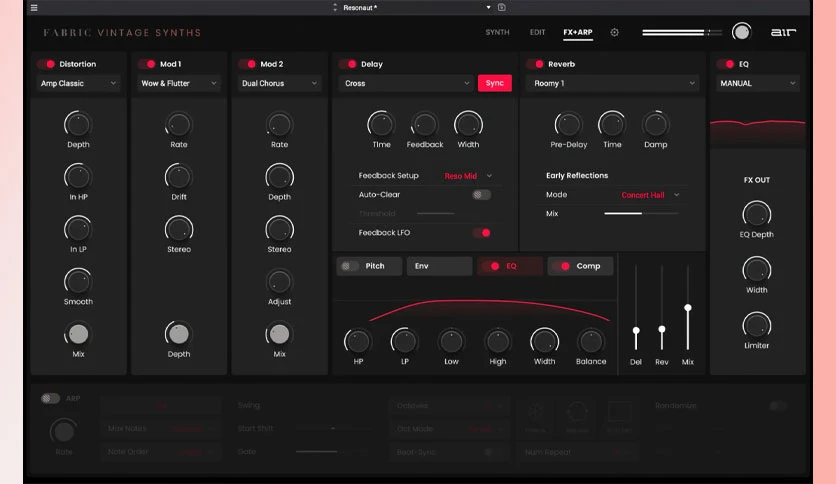
Task: Click the Delay Time knob
Action: pyautogui.click(x=381, y=125)
